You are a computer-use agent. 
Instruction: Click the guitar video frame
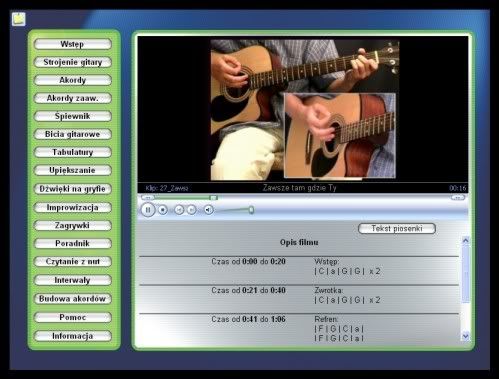click(x=305, y=110)
